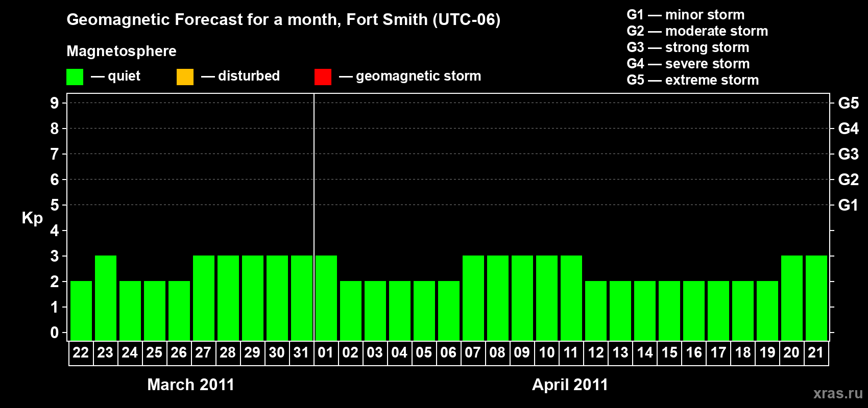Click date cell 29 in March
The height and width of the screenshot is (408, 868).
coord(252,353)
